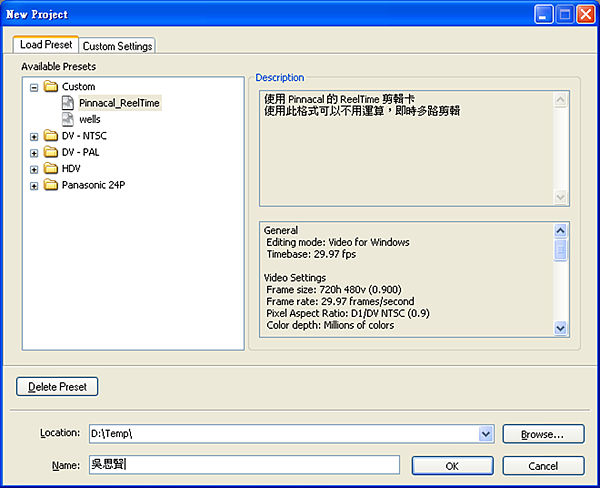Select the HDV label

pos(71,168)
